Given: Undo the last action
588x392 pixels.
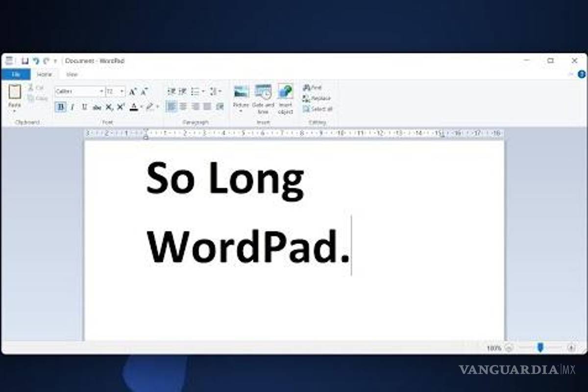Looking at the screenshot, I should click(x=36, y=61).
